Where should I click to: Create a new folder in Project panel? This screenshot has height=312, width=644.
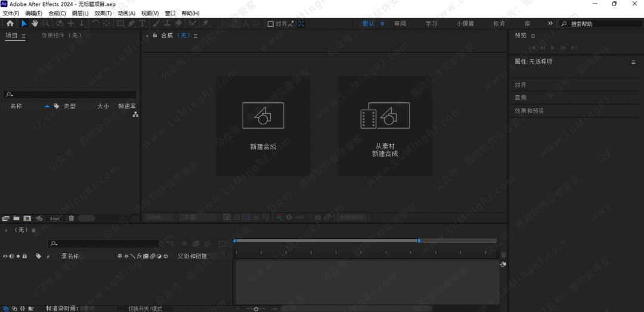click(17, 219)
